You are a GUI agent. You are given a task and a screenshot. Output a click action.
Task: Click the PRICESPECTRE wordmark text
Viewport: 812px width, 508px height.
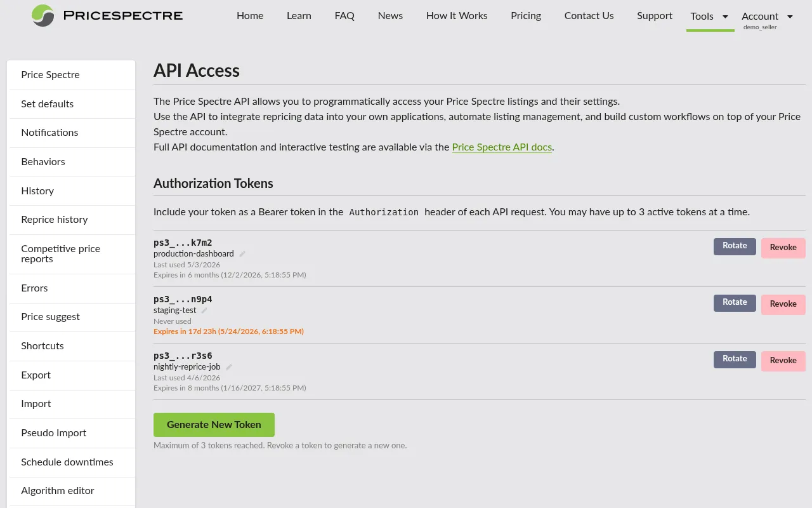[123, 15]
